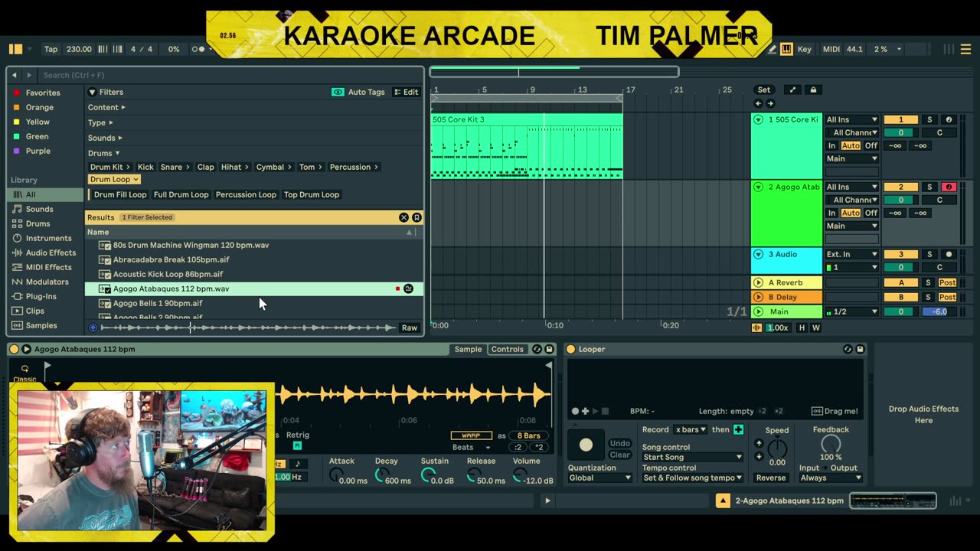Image resolution: width=980 pixels, height=551 pixels.
Task: Turn off the Agogo Atabaques device power
Action: [14, 349]
